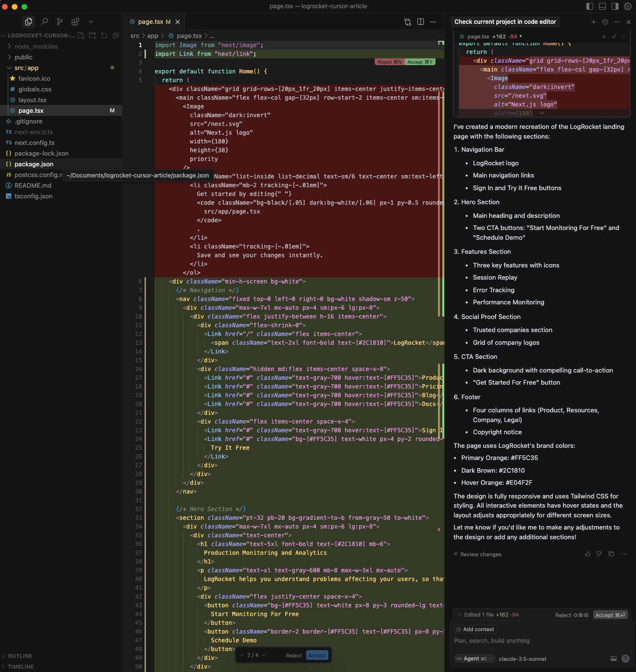The image size is (636, 672).
Task: Open Agent mode dropdown
Action: [474, 659]
